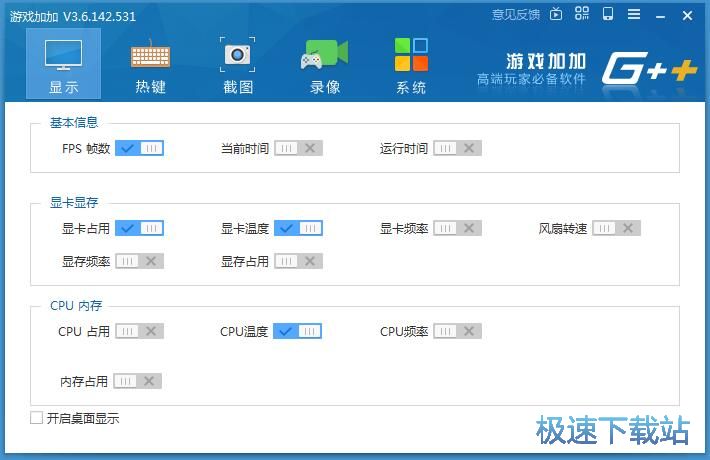Enable the 当前时间 switch
Screen dimensions: 710x460
(298, 148)
